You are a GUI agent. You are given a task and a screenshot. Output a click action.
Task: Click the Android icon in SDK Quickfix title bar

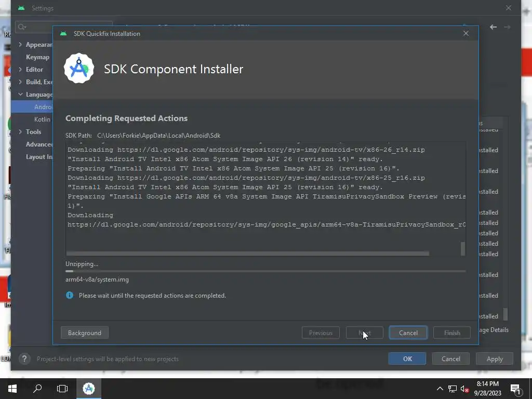tap(63, 34)
